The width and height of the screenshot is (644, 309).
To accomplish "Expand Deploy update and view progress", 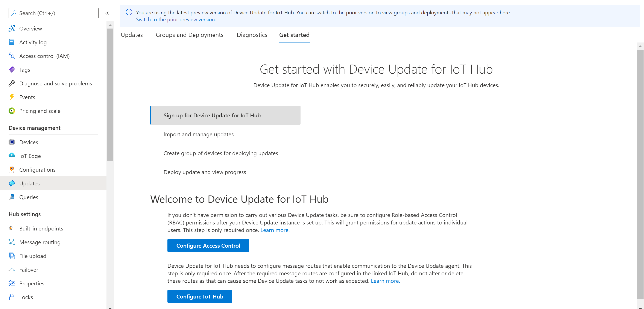I will 205,172.
